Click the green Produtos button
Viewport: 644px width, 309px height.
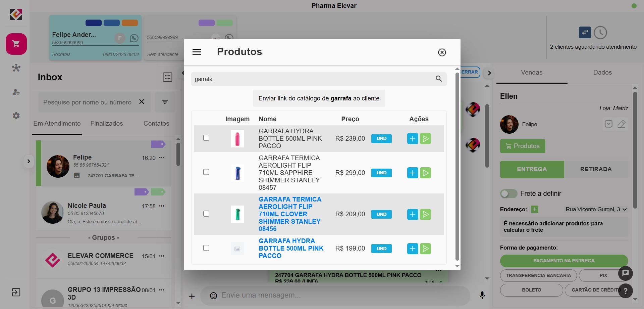(x=523, y=146)
